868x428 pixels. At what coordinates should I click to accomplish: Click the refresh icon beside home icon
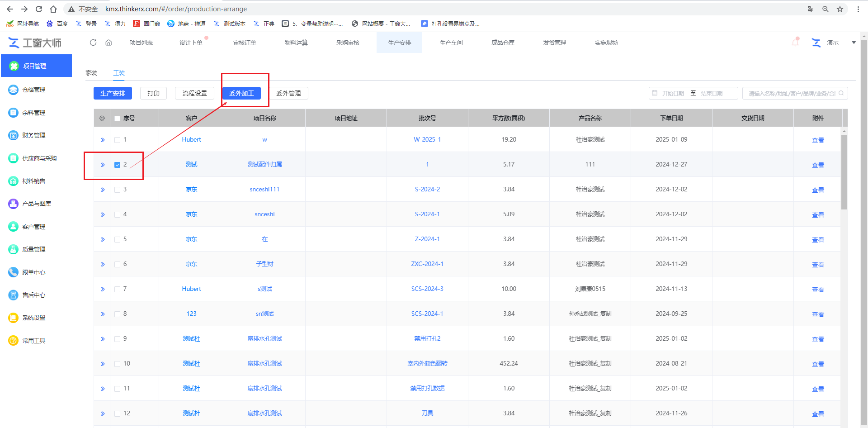point(93,43)
